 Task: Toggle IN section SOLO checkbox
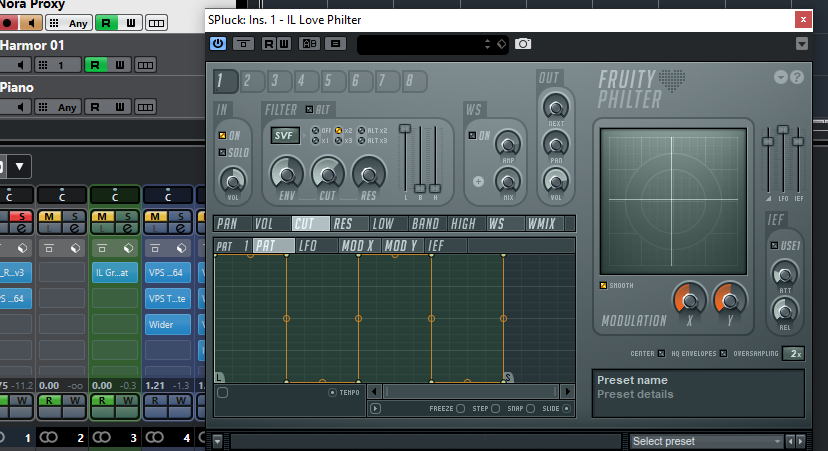[x=222, y=153]
